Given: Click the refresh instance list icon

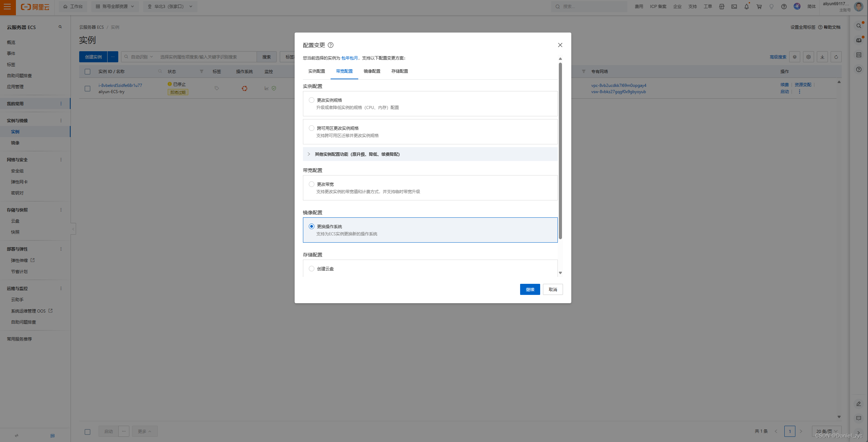Looking at the screenshot, I should (x=836, y=57).
